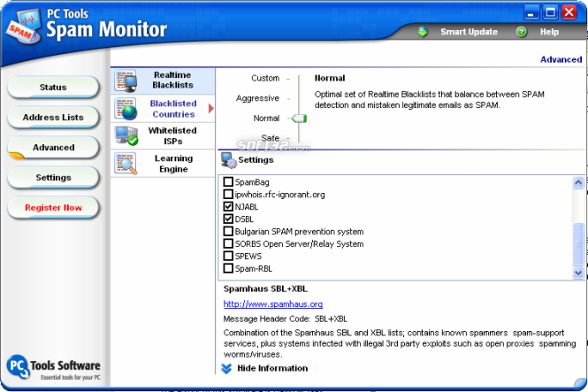Screen dimensions: 588x392
Task: Maximize the Spam Monitor window
Action: coord(550,12)
